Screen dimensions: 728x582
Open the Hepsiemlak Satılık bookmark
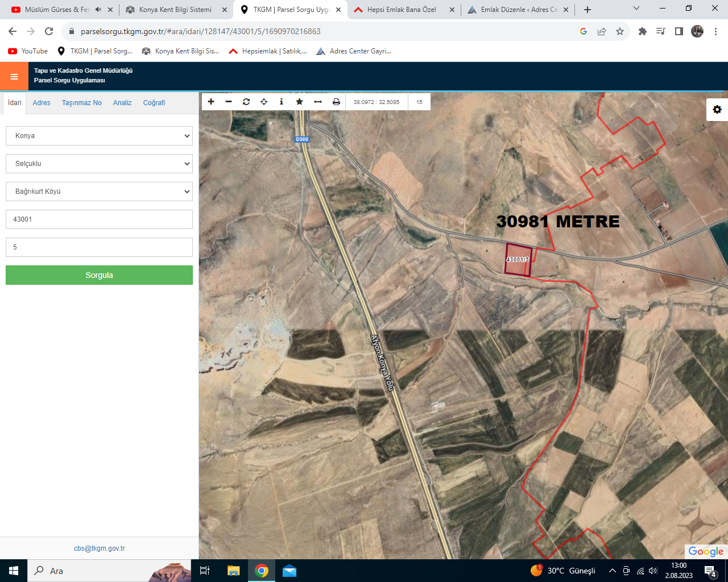point(268,51)
